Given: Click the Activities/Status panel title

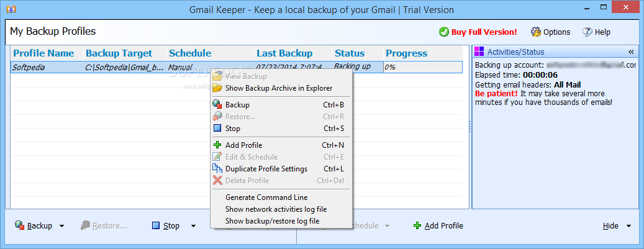Looking at the screenshot, I should pos(515,52).
